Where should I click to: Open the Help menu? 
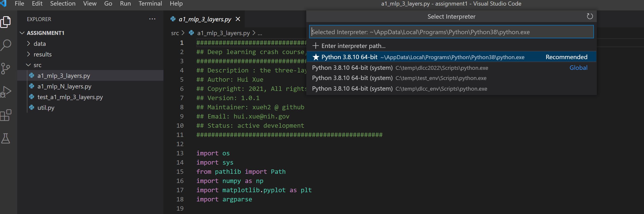point(176,3)
